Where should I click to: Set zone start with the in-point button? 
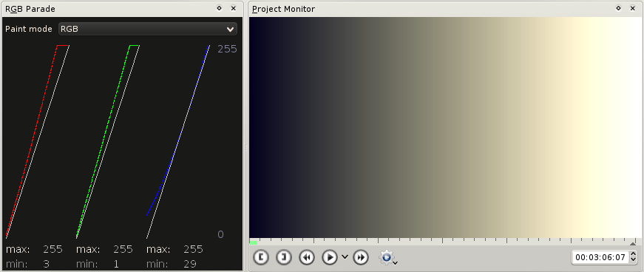tap(261, 258)
